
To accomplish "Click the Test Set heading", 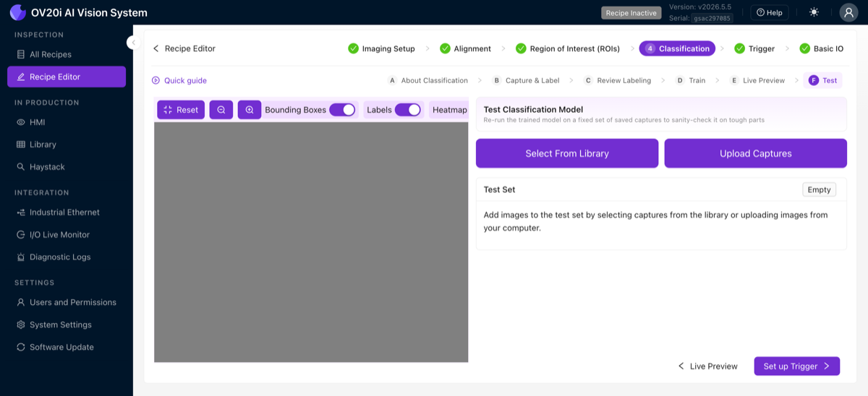I will click(499, 189).
